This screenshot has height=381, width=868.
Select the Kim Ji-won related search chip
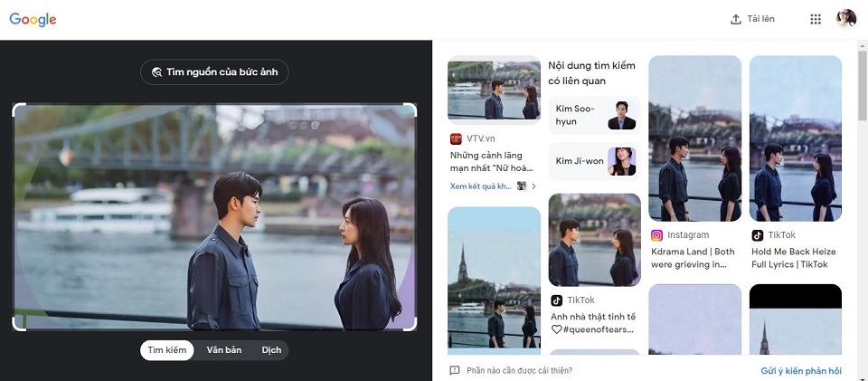coord(595,161)
